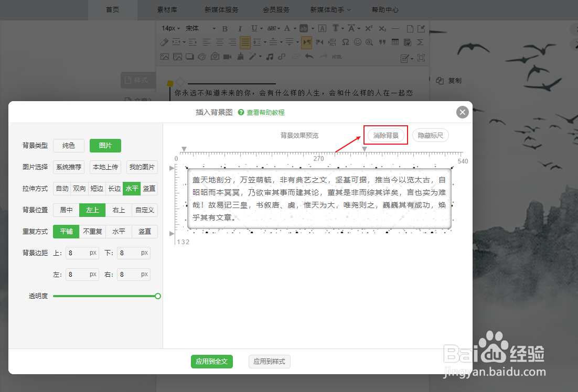The image size is (578, 392).
Task: Set stretch mode to 双向
Action: [79, 189]
